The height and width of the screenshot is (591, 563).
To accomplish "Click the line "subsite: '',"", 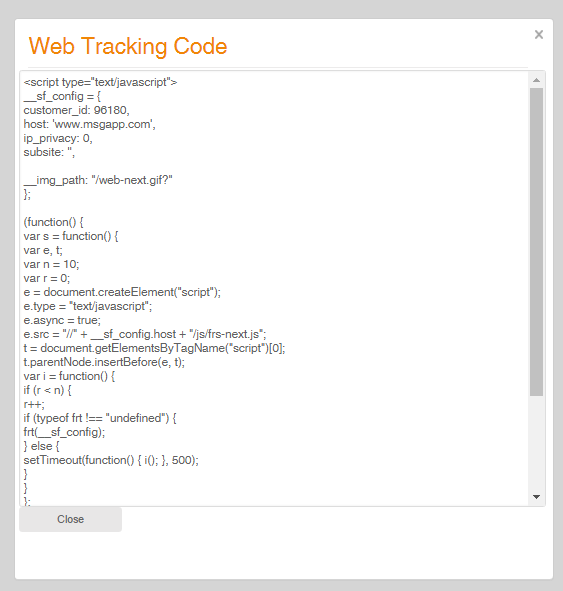I will click(49, 152).
